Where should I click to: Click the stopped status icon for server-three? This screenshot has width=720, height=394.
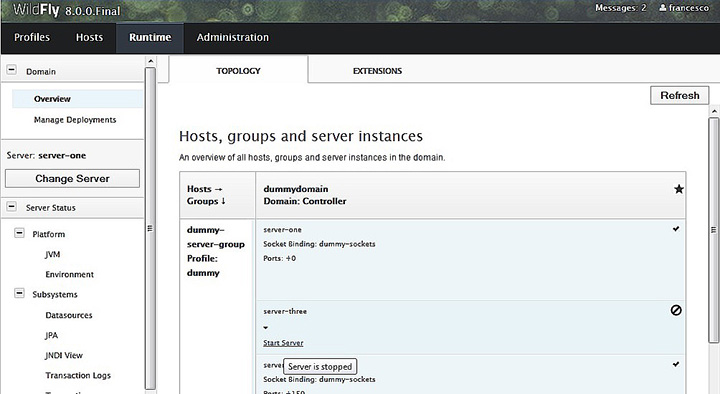676,310
